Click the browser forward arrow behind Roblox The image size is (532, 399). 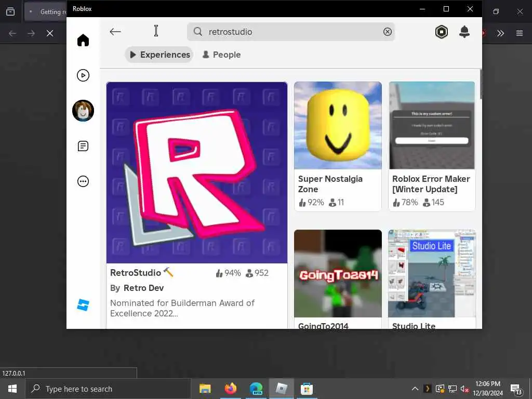click(x=31, y=33)
